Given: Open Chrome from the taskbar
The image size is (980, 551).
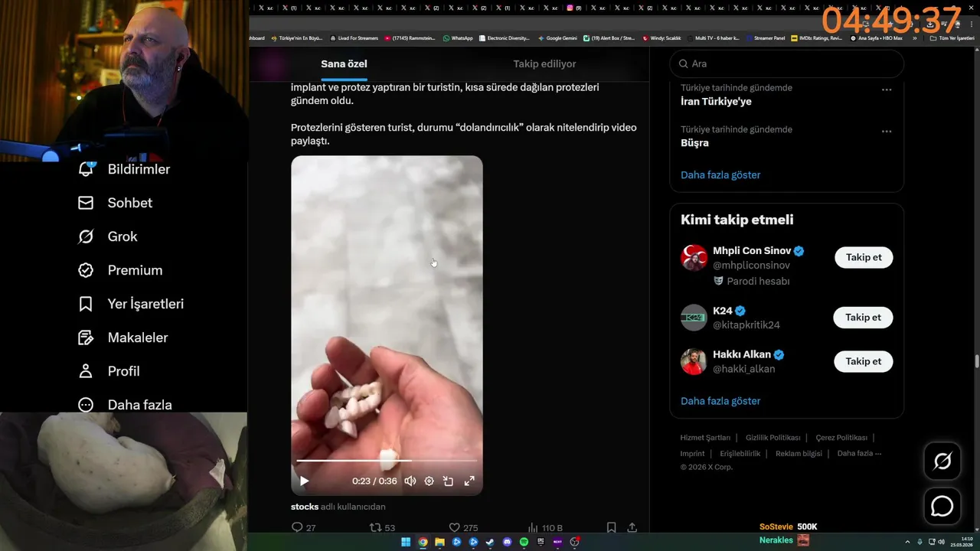Looking at the screenshot, I should 423,542.
